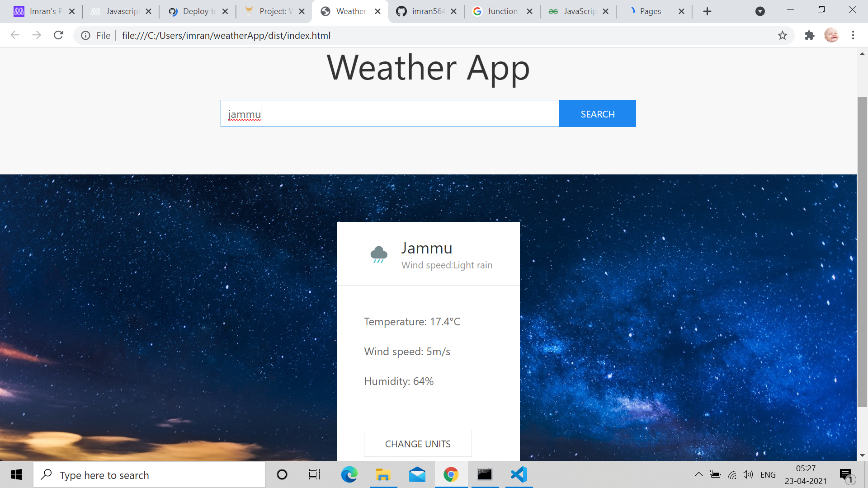Screen dimensions: 868x488
Task: View the site information icon
Action: (85, 35)
